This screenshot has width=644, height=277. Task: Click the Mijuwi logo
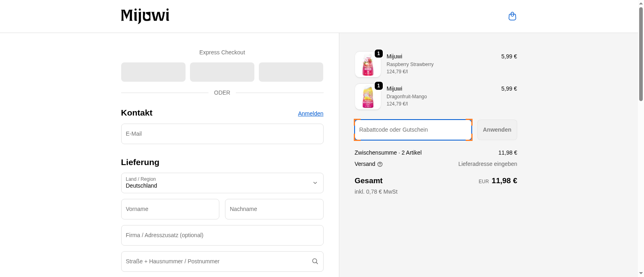coord(145,16)
